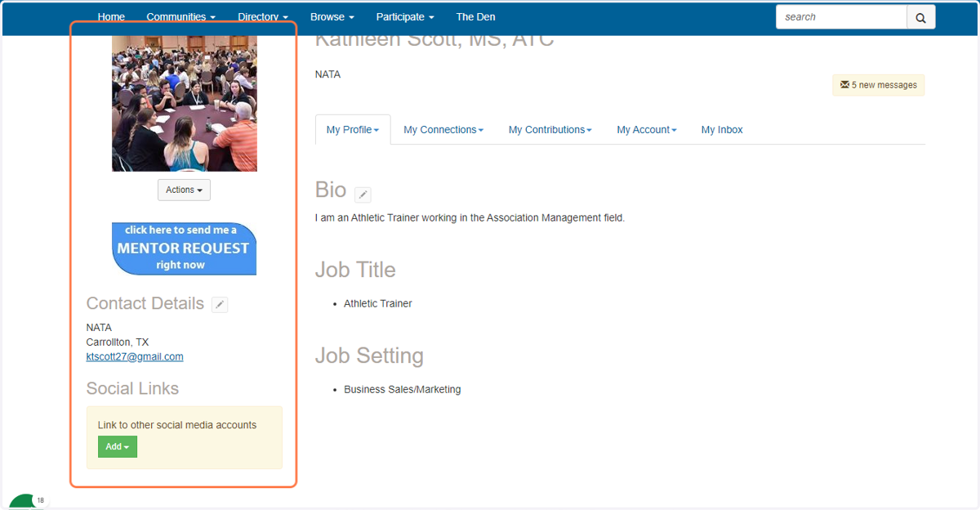Viewport: 980px width, 510px height.
Task: Go to Home in the navigation bar
Action: (111, 16)
